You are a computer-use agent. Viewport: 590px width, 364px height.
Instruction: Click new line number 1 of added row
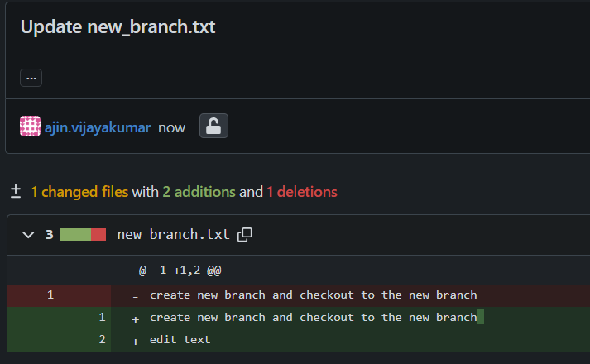[x=102, y=317]
